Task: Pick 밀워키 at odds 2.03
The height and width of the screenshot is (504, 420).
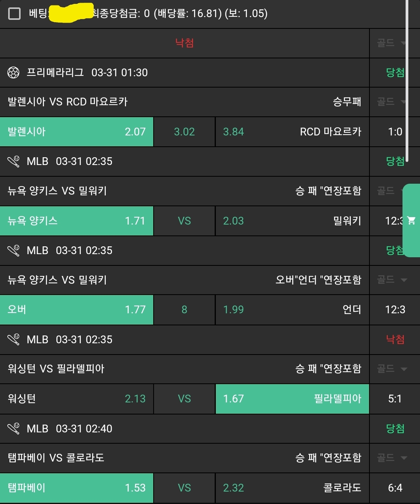Action: (x=292, y=221)
